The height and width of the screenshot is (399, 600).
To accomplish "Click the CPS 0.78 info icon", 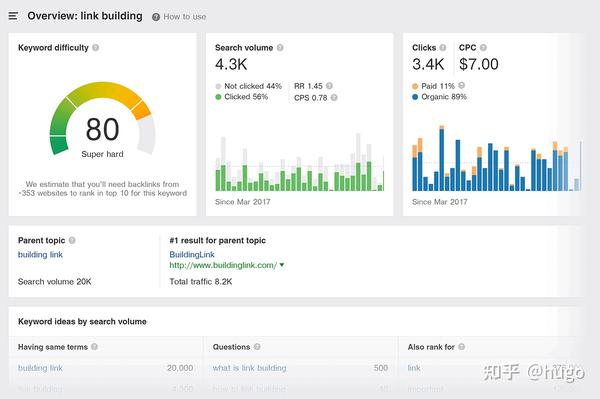I will pos(334,98).
